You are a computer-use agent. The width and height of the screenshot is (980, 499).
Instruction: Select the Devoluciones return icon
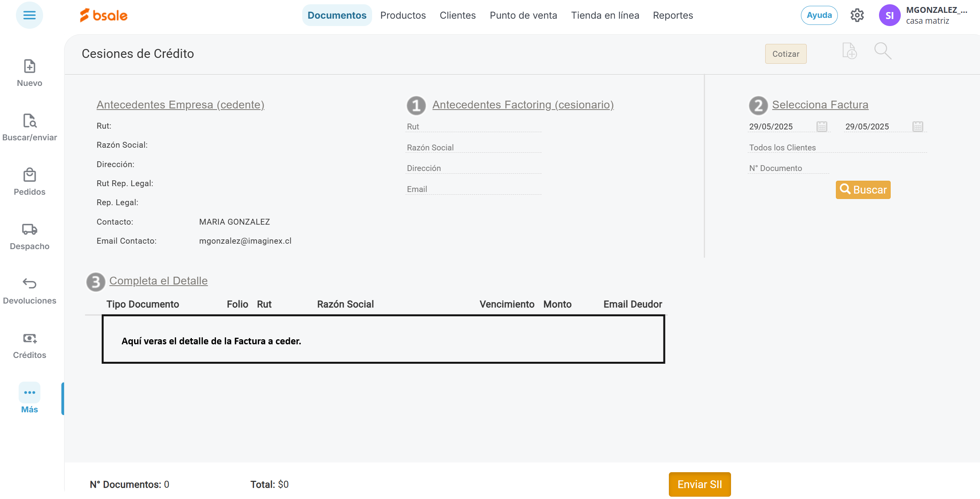(30, 284)
